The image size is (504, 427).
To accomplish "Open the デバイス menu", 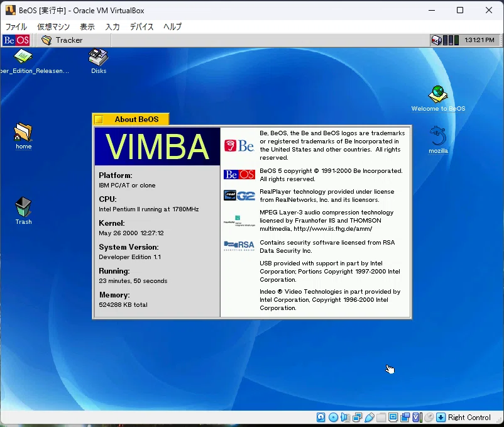I will 142,26.
